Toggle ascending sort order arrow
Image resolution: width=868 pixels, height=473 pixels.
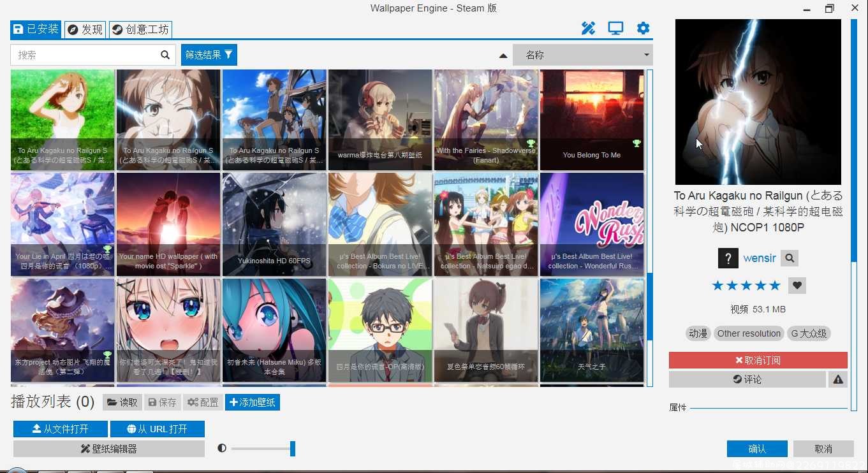tap(503, 56)
